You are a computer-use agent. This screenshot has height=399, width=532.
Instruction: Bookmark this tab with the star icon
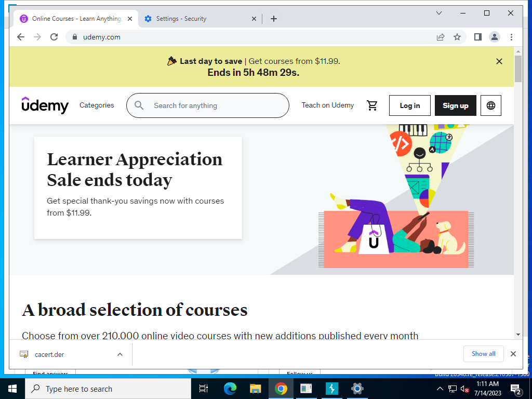(x=457, y=37)
